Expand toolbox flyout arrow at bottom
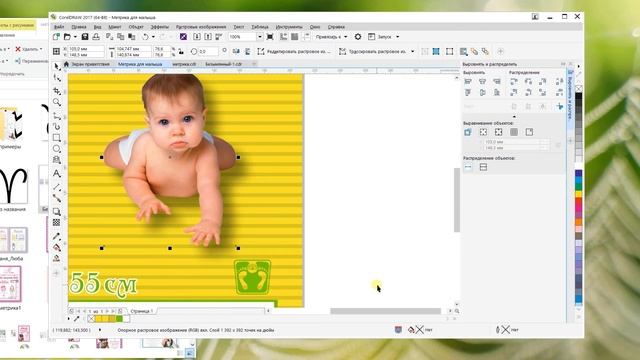 (x=56, y=273)
